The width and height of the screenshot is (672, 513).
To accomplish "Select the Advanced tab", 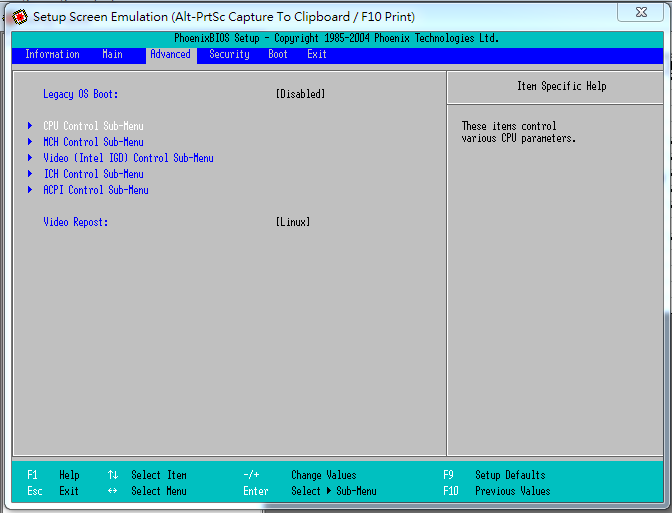I will 171,54.
